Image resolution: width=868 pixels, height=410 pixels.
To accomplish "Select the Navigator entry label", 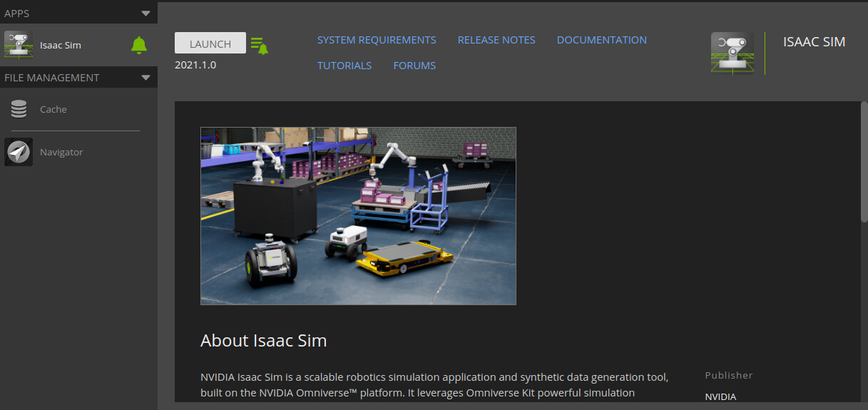I will [x=61, y=152].
